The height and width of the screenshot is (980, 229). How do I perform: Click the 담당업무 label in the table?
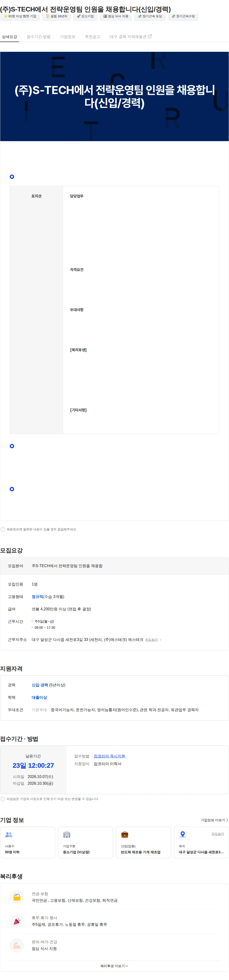77,196
